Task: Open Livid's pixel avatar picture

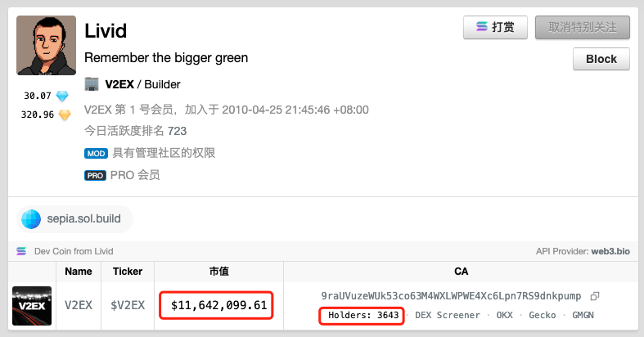Action: 47,45
